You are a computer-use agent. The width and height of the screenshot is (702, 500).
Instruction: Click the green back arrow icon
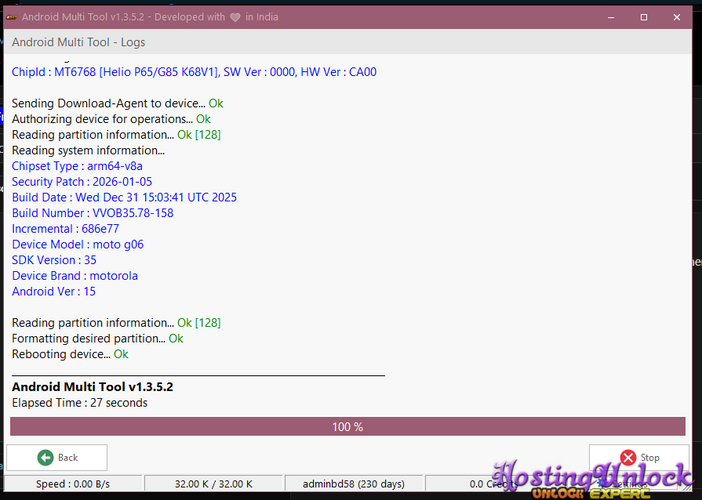(45, 457)
